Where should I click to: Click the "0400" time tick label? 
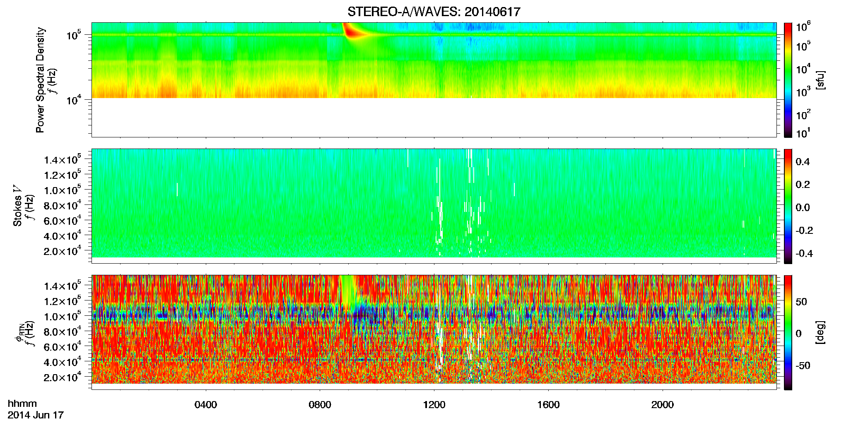click(206, 405)
